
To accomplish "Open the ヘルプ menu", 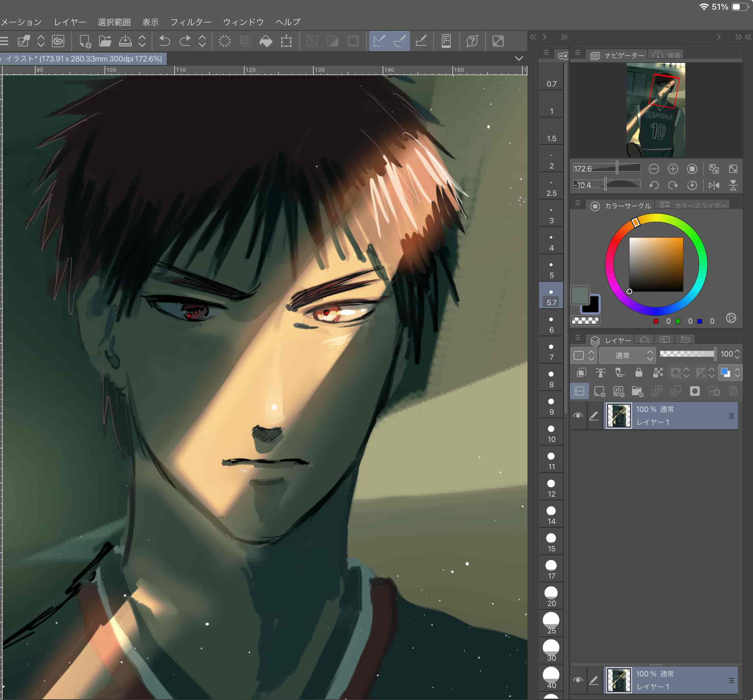I will [288, 22].
